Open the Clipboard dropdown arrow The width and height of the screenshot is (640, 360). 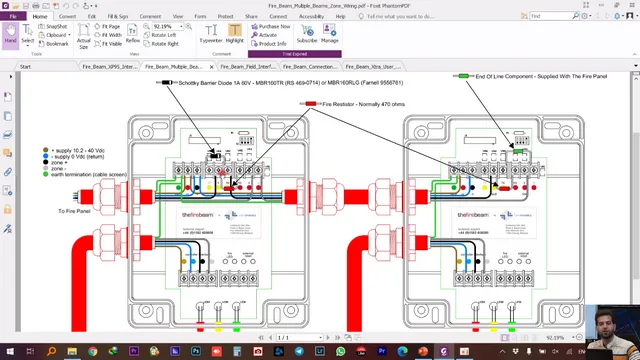click(69, 35)
